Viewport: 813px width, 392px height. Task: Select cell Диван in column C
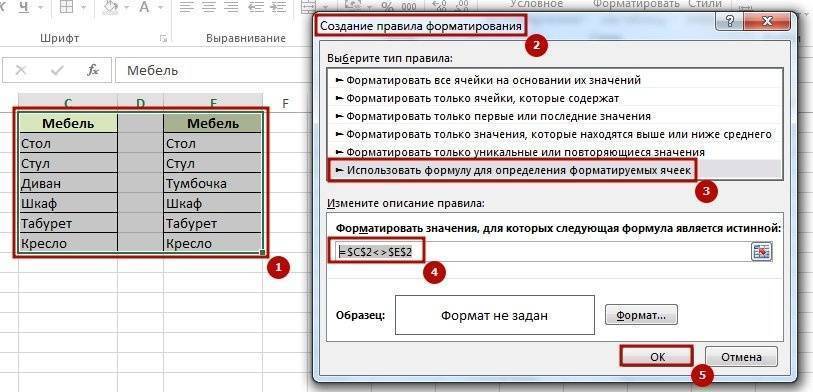pyautogui.click(x=68, y=183)
